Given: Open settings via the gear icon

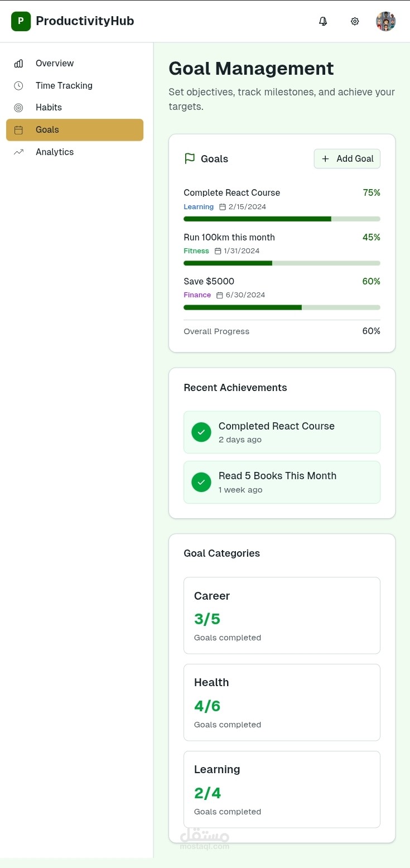Looking at the screenshot, I should 355,21.
